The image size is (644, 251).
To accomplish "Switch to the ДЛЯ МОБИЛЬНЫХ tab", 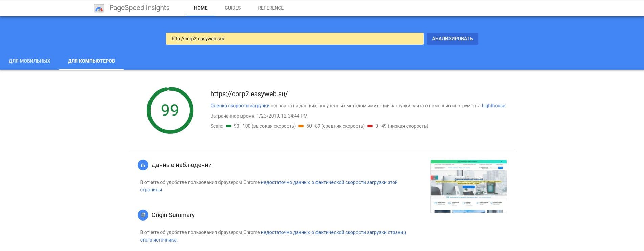I will tap(29, 61).
